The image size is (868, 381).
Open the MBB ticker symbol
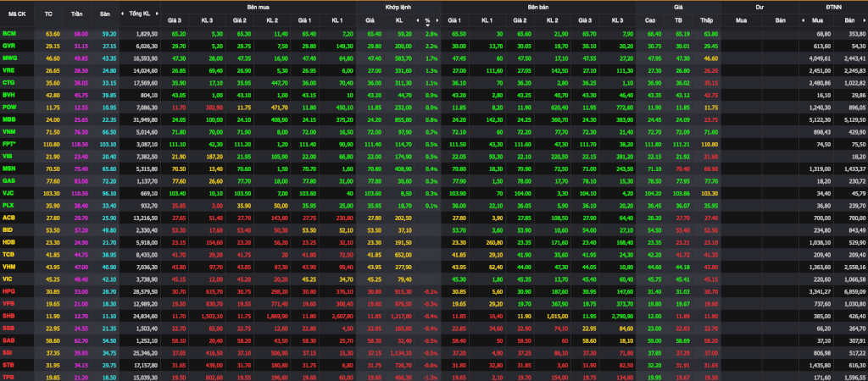8,119
